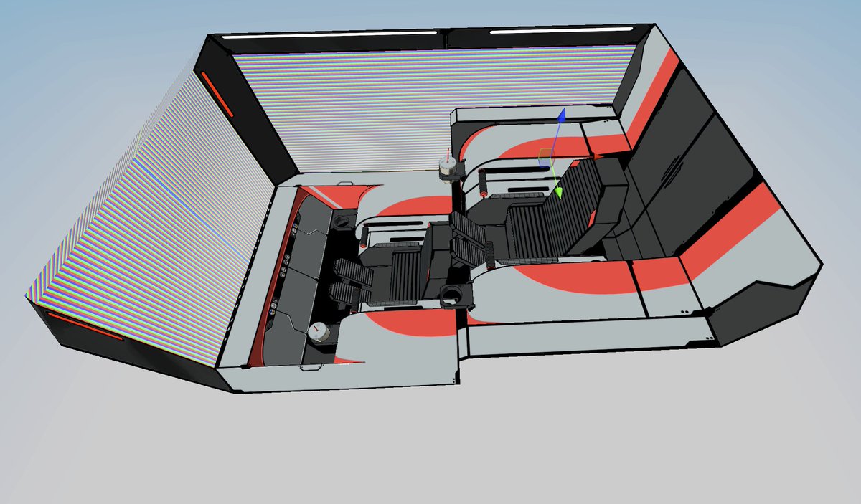Click the green Y-axis gizmo arrow

(x=559, y=191)
